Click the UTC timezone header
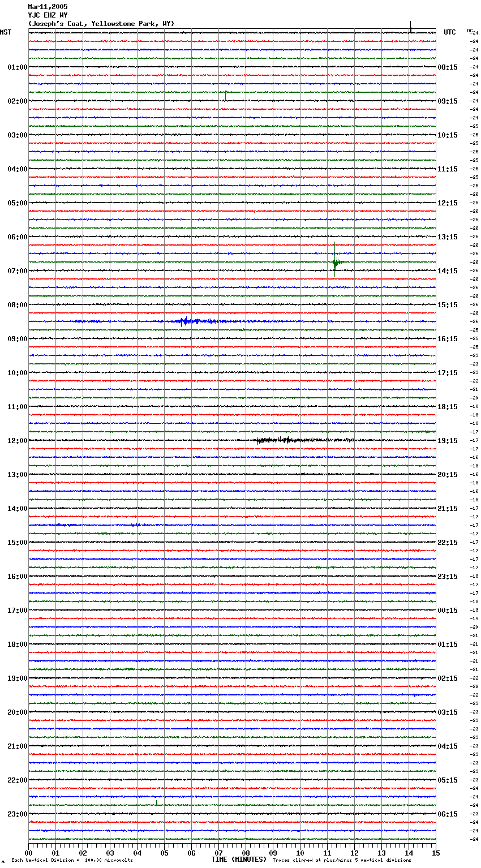 click(450, 32)
